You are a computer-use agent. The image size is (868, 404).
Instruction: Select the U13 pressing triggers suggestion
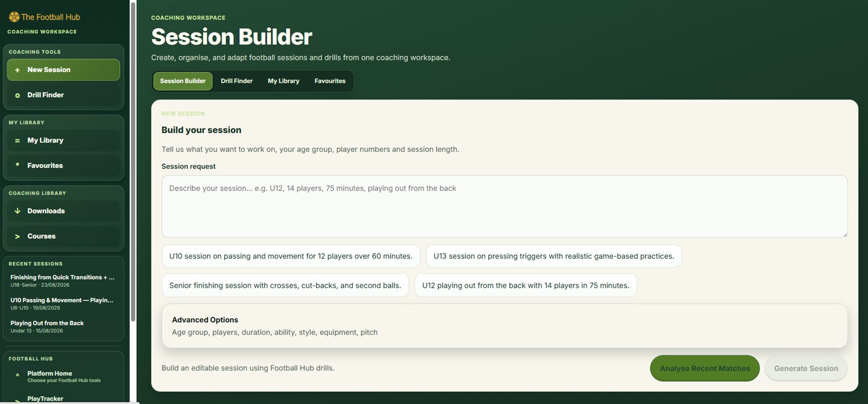[554, 256]
